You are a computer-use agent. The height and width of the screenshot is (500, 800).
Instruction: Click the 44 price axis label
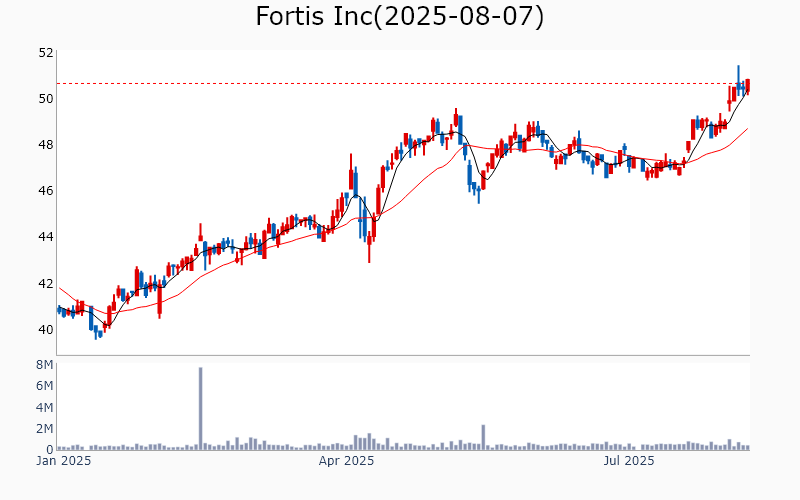[46, 237]
